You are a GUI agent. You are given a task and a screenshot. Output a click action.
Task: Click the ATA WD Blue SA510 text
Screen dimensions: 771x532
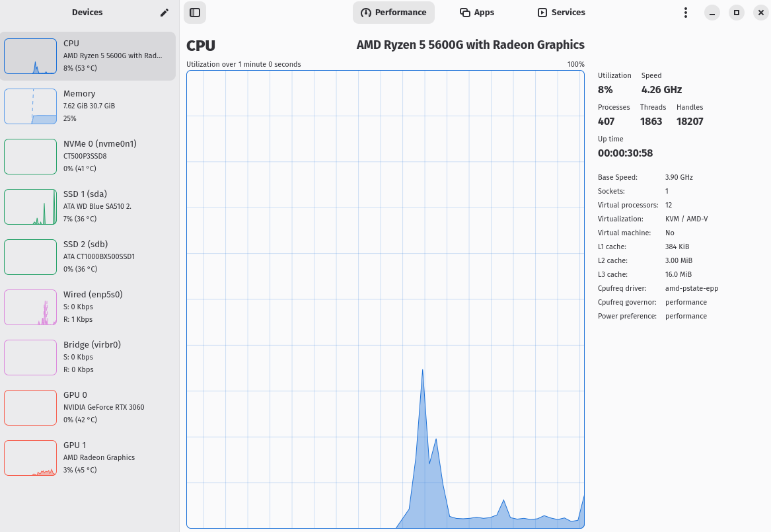pos(97,206)
